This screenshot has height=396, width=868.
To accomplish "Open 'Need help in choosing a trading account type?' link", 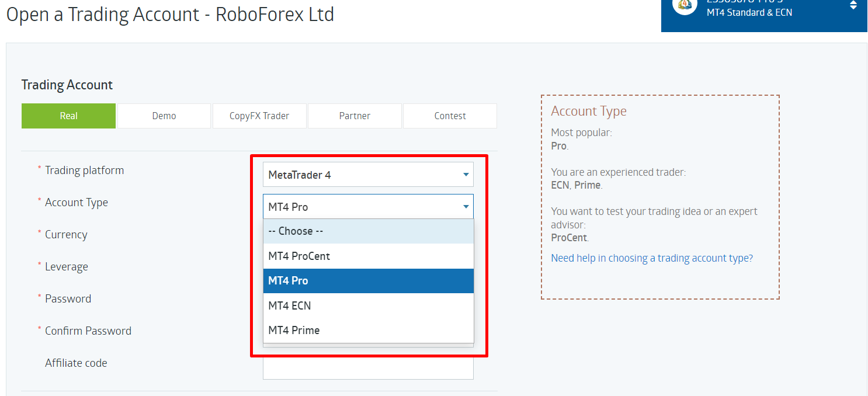I will (x=652, y=258).
